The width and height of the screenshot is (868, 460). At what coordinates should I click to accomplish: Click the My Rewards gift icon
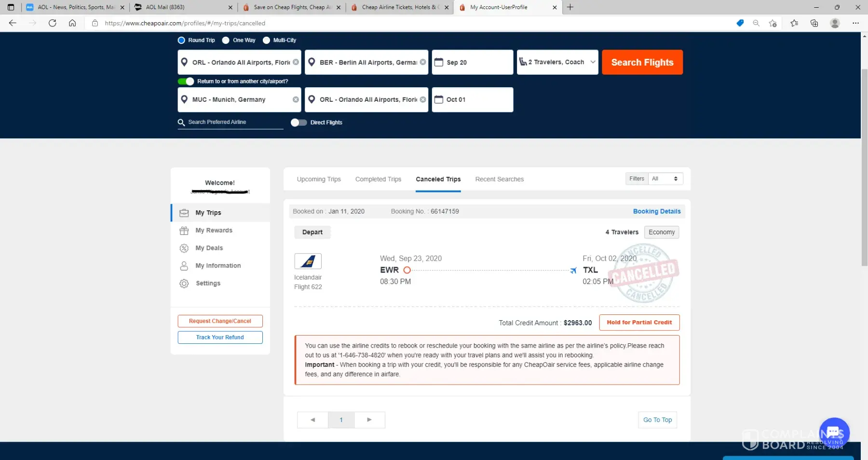pos(184,230)
